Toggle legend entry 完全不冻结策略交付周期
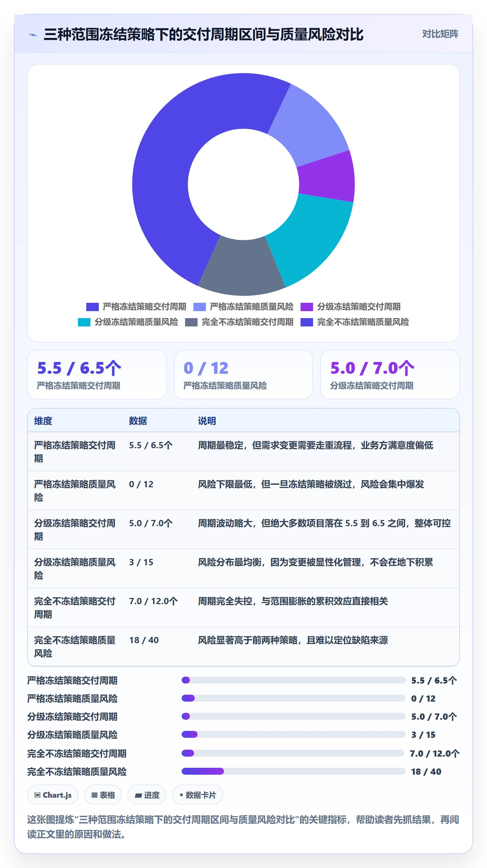The height and width of the screenshot is (868, 487). [239, 322]
